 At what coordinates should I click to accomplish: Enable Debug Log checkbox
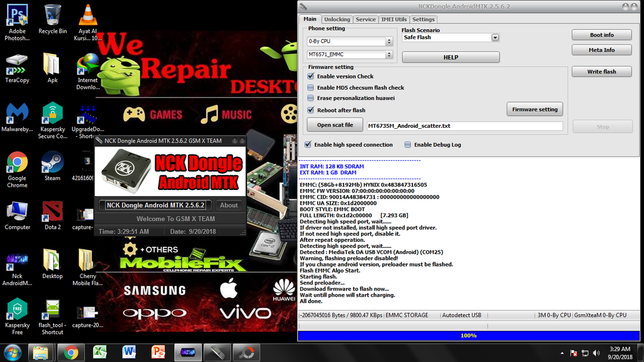pos(408,145)
